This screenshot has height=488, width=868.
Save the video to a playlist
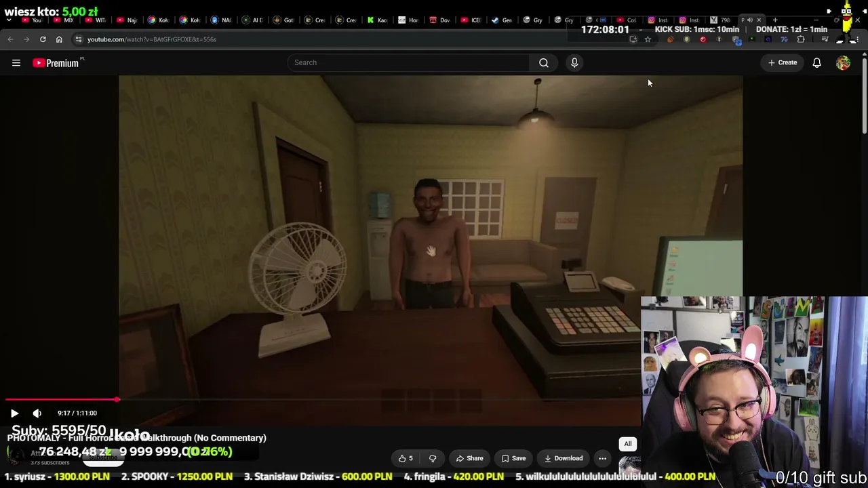[513, 459]
